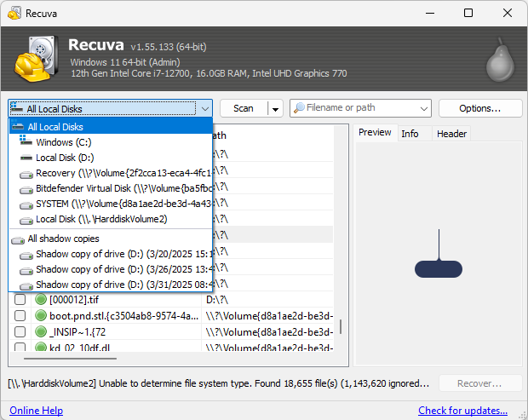Screen dimensions: 528x420
Task: Click the HarddiskVolume2 status bar message
Action: point(219,383)
